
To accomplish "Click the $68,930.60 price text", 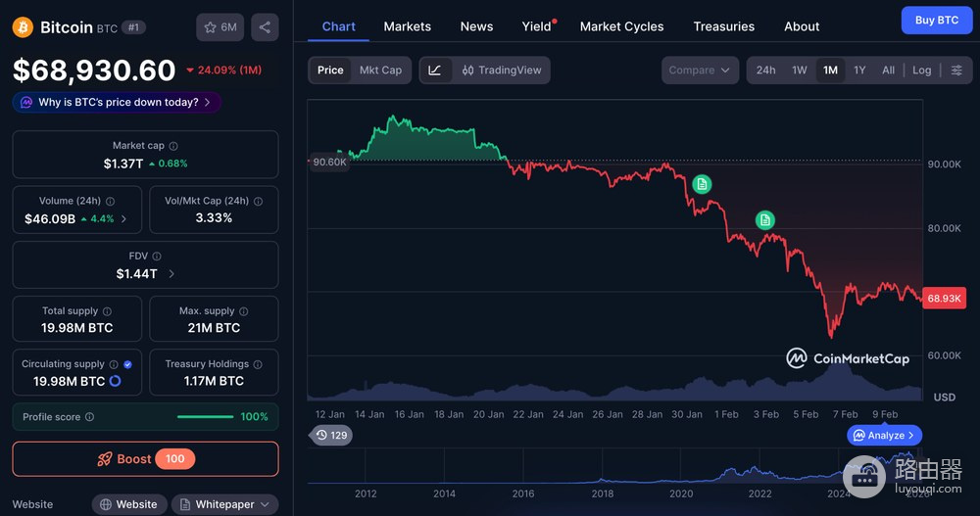I will [x=94, y=70].
